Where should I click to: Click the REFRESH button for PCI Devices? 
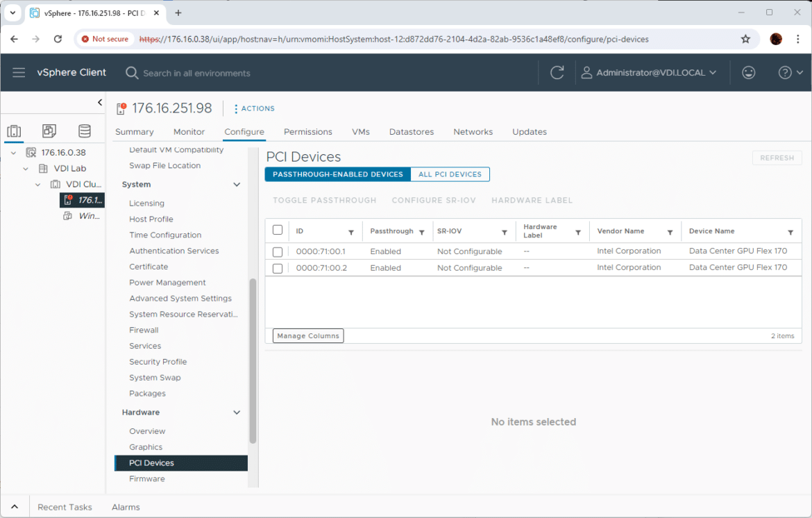777,158
